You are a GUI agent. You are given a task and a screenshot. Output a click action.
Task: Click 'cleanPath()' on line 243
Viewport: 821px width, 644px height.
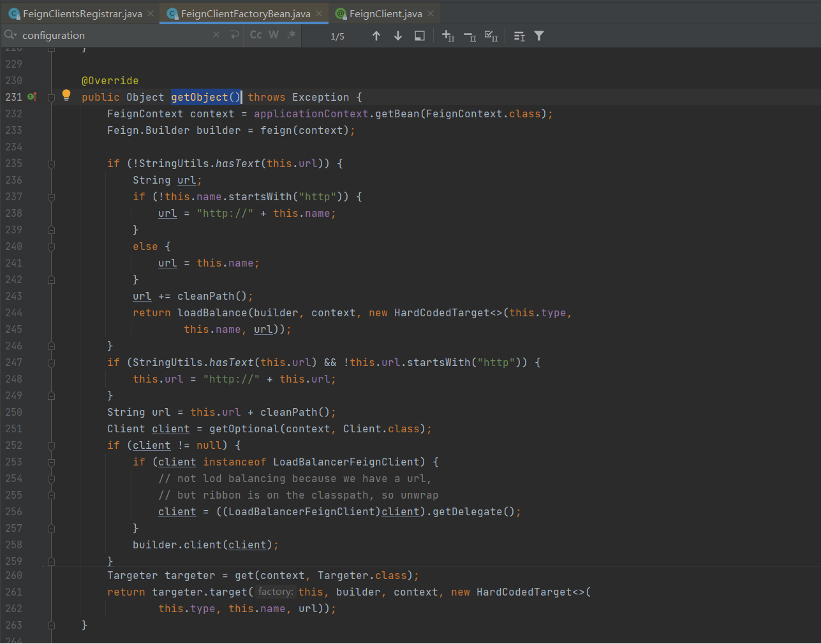(212, 296)
